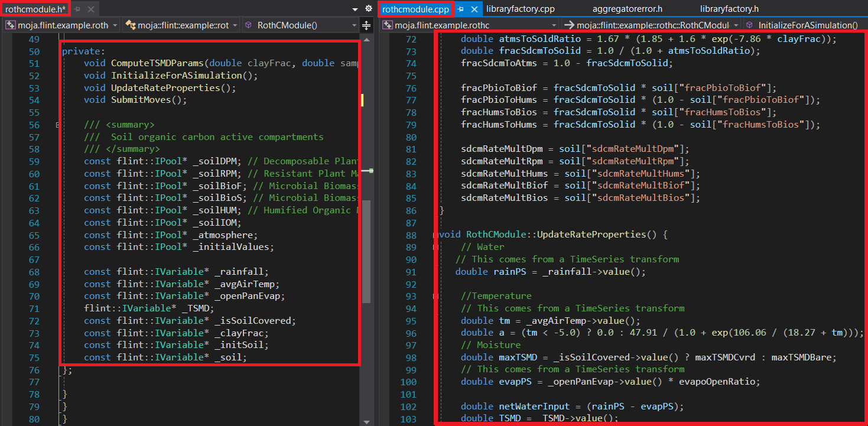Open the tab window options gear
Viewport: 868px width, 426px height.
[x=369, y=9]
